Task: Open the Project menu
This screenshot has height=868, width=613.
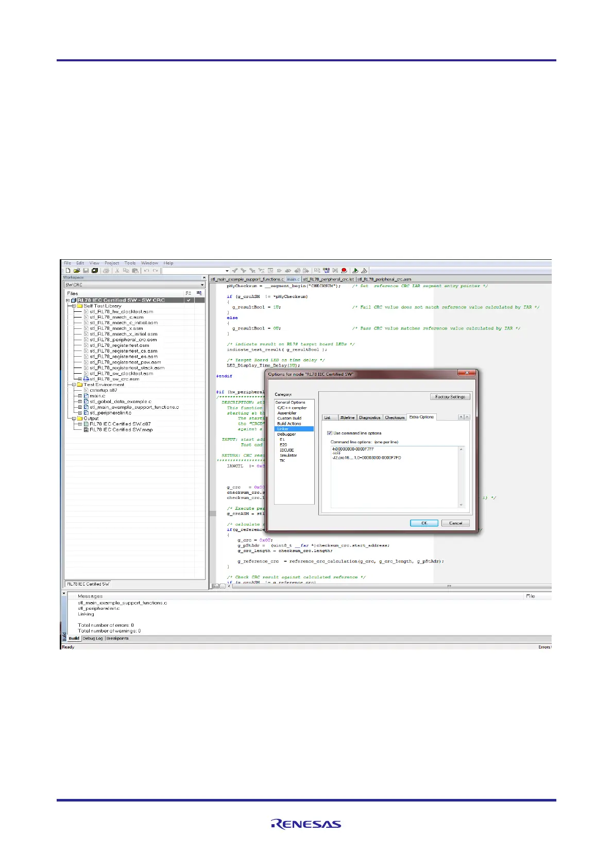Action: [x=112, y=263]
